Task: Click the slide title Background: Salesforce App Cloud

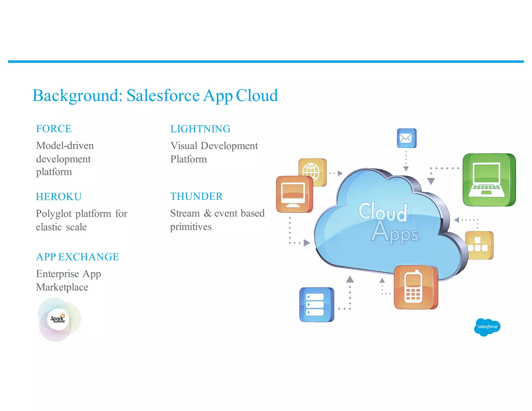Action: [x=155, y=95]
